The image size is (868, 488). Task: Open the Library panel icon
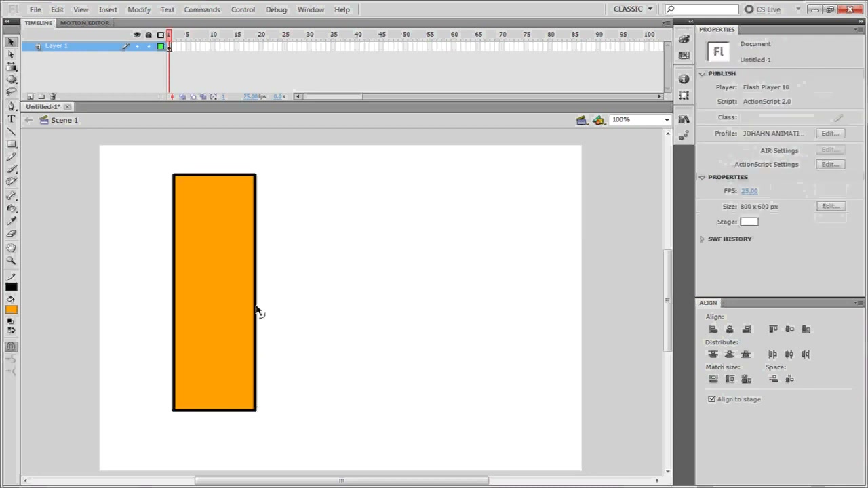[x=684, y=119]
